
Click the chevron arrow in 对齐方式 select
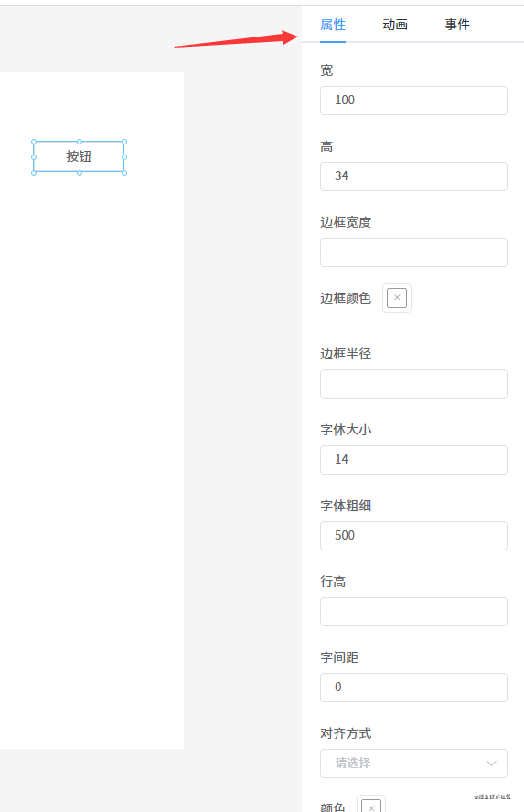coord(491,764)
